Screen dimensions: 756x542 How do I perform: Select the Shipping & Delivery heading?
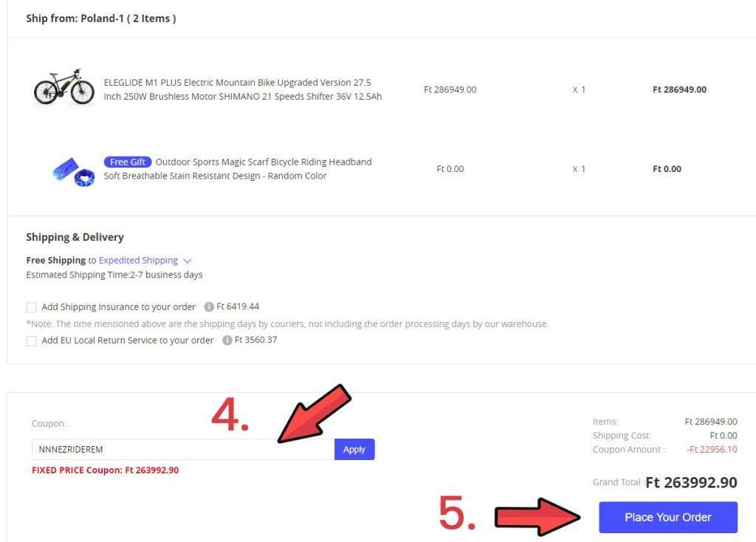(75, 237)
